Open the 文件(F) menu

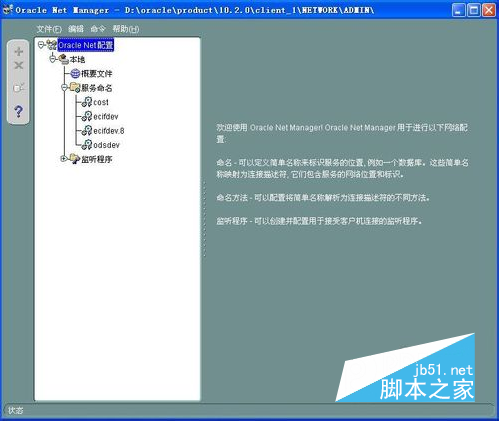click(x=49, y=29)
